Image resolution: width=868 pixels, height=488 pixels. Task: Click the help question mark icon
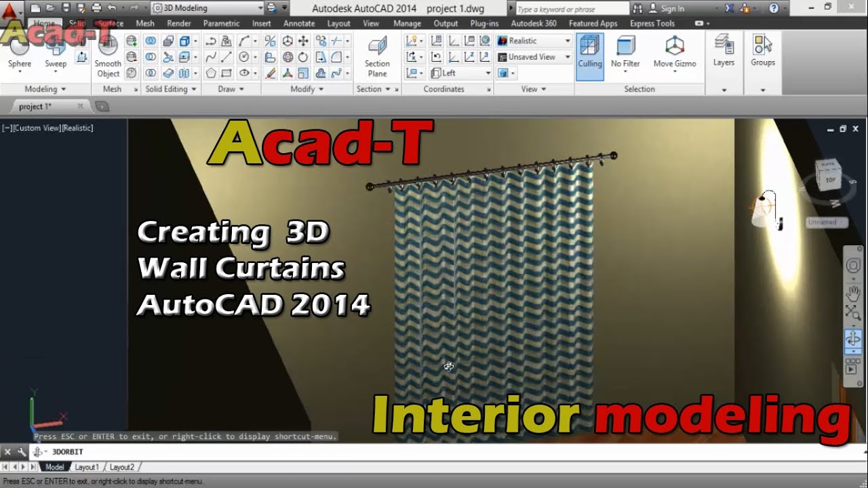pyautogui.click(x=774, y=8)
